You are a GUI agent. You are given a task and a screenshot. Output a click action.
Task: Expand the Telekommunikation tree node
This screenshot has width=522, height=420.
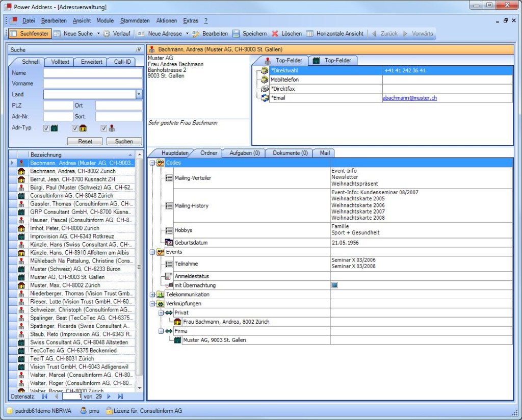point(152,295)
